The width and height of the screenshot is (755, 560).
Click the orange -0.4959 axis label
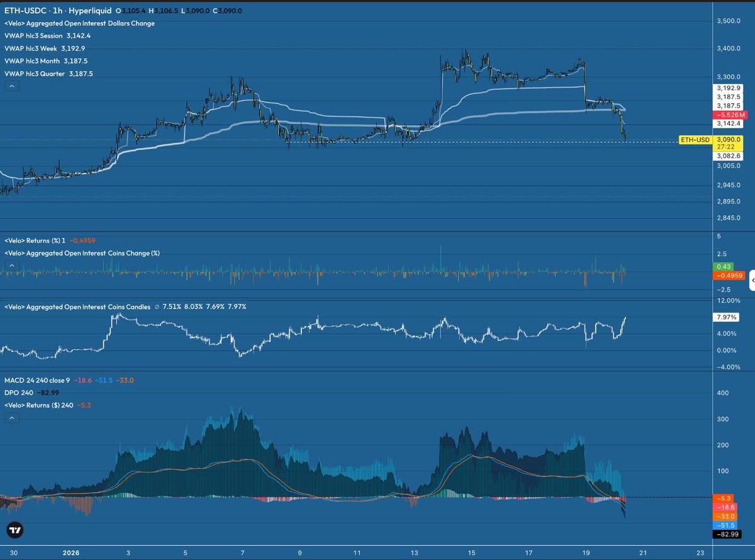point(728,276)
